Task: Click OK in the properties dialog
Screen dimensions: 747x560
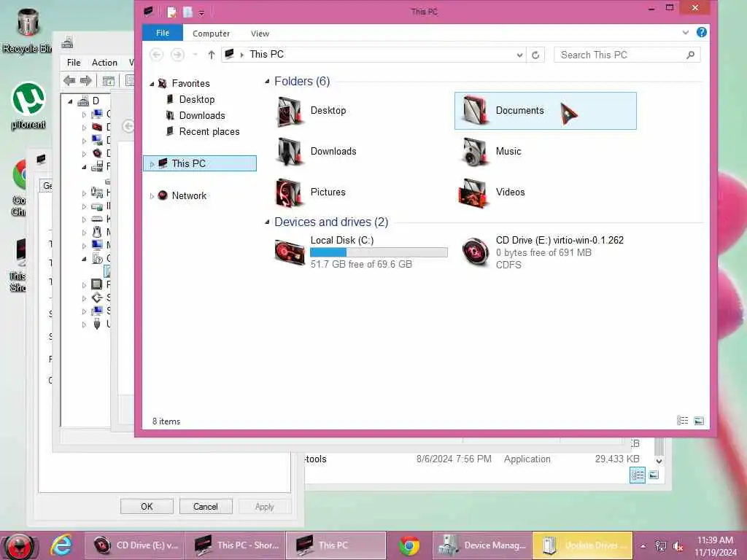Action: point(147,507)
